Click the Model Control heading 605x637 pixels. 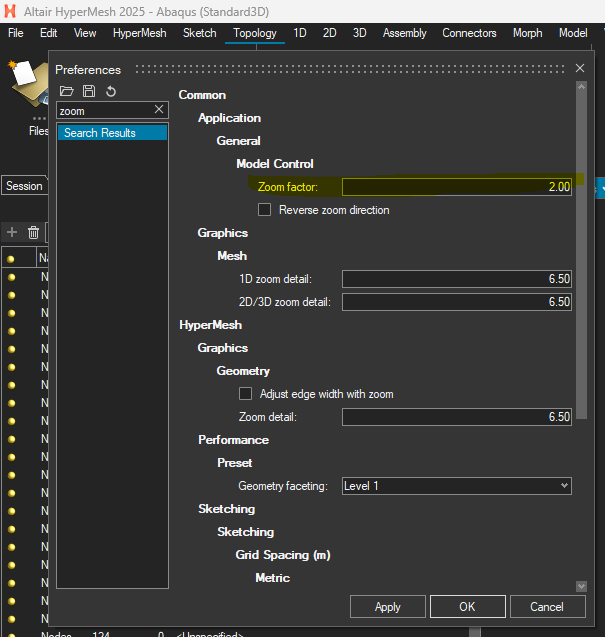coord(275,164)
